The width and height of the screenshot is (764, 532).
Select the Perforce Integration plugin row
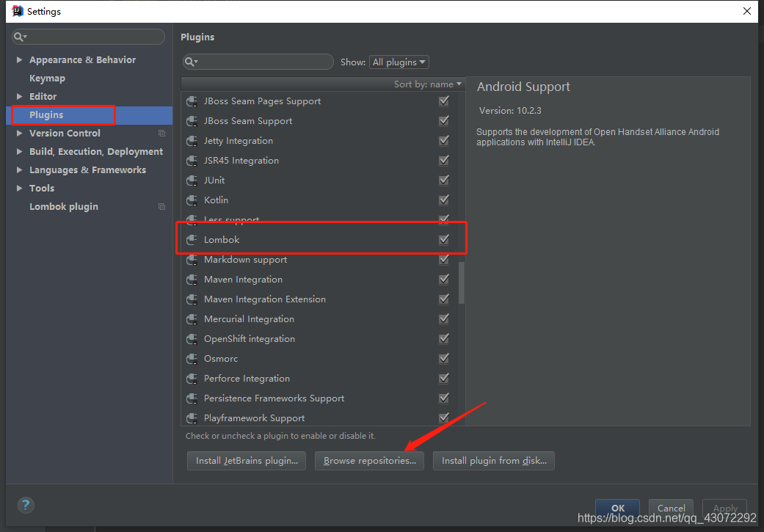coord(320,379)
